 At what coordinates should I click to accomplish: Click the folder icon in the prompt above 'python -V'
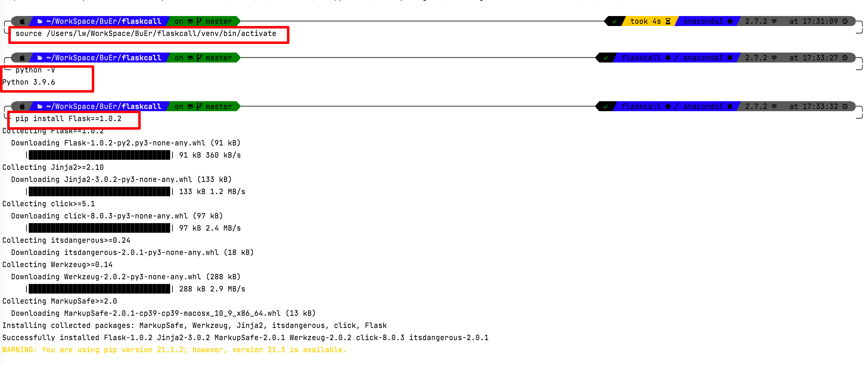(x=40, y=58)
